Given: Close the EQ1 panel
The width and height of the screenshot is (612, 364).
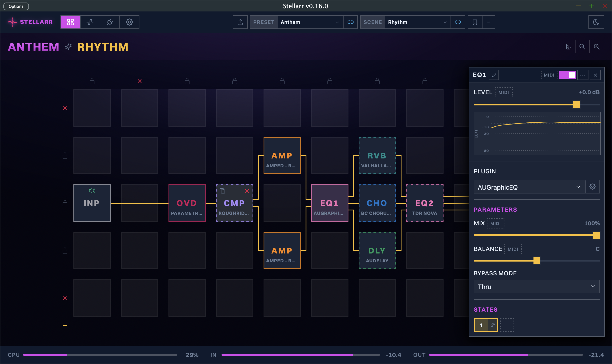Looking at the screenshot, I should pyautogui.click(x=595, y=75).
